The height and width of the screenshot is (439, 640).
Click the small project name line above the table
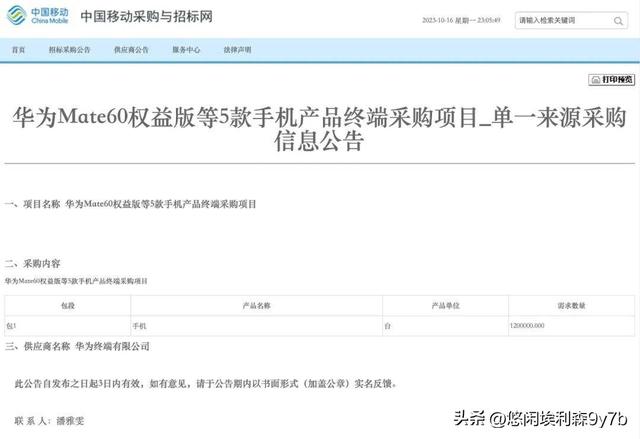76,281
